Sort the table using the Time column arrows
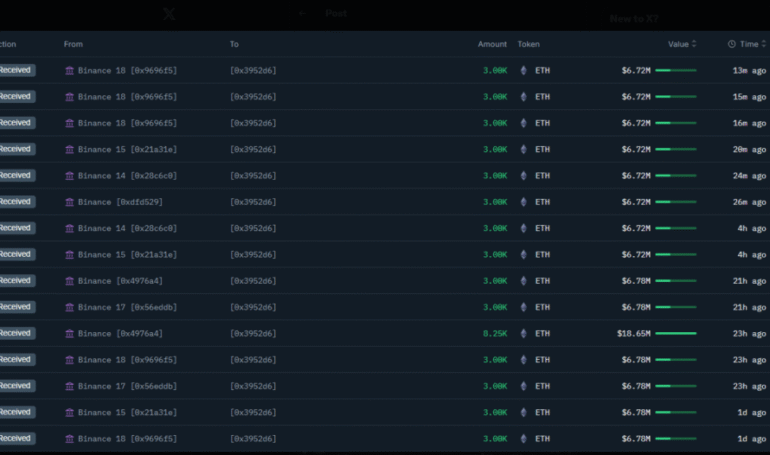Screen dimensions: 770x455 (x=764, y=44)
